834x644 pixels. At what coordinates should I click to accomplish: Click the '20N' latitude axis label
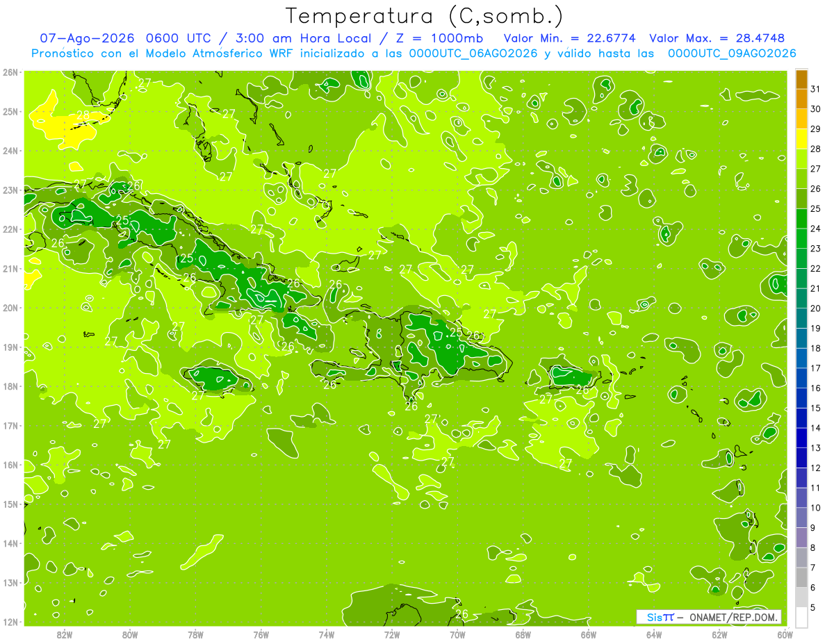(11, 308)
